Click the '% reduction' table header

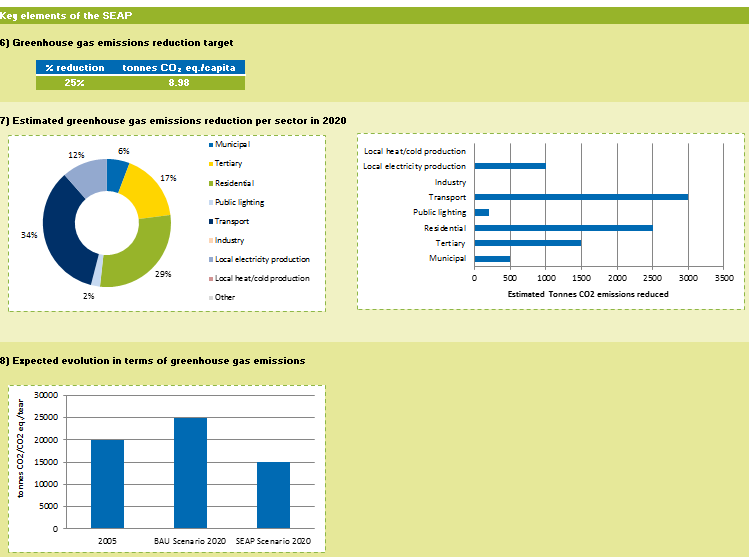[75, 68]
